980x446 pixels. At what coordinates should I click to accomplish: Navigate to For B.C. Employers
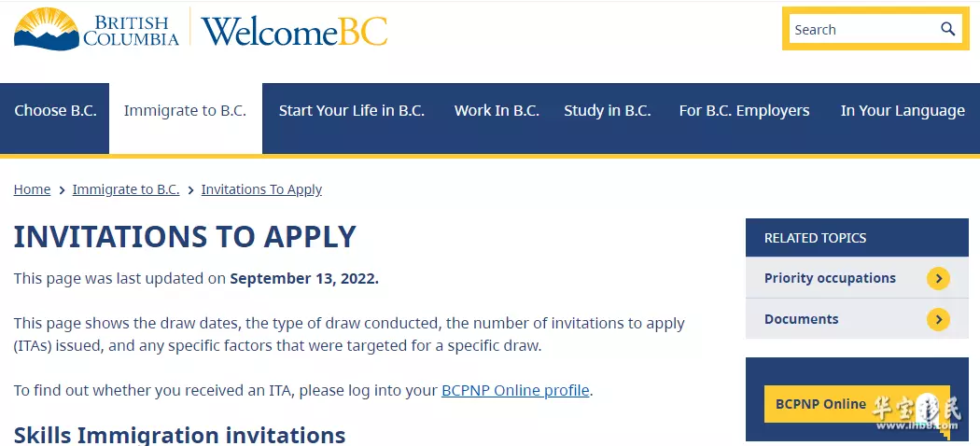coord(744,111)
